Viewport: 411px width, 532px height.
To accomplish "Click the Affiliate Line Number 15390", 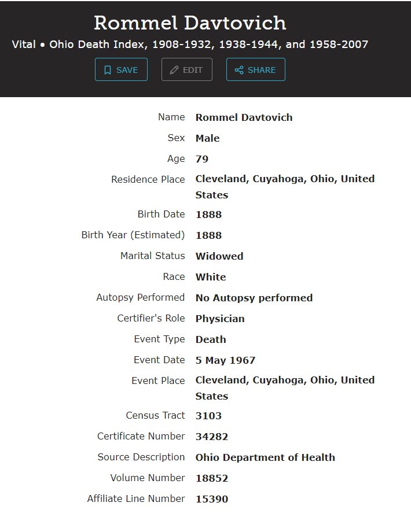I will (x=212, y=498).
